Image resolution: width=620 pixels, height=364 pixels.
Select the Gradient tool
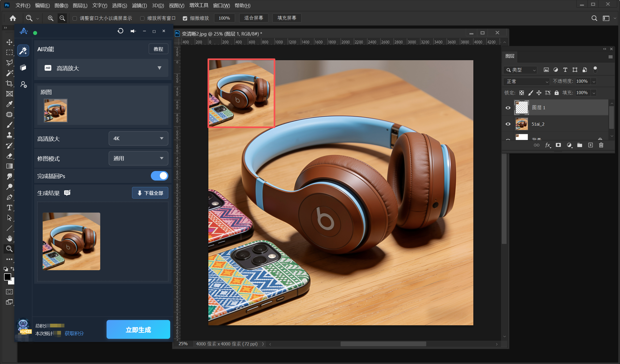click(9, 166)
